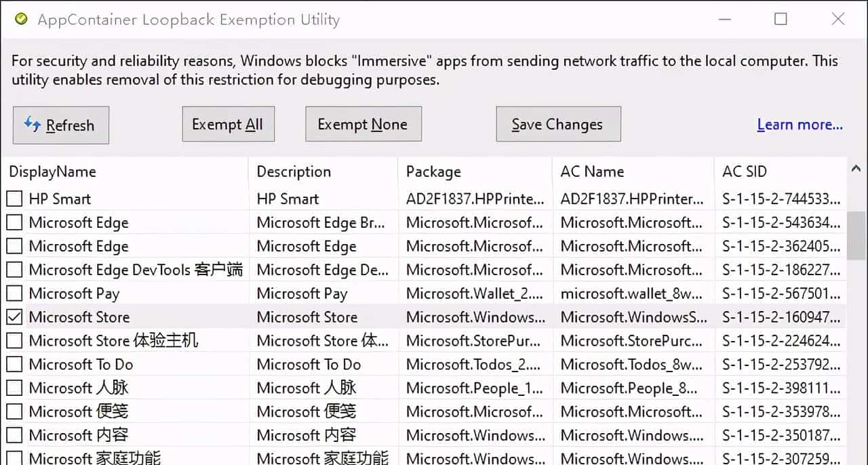Enable exemption for Microsoft Edge DevTools 客户端
The height and width of the screenshot is (465, 868).
pos(14,269)
